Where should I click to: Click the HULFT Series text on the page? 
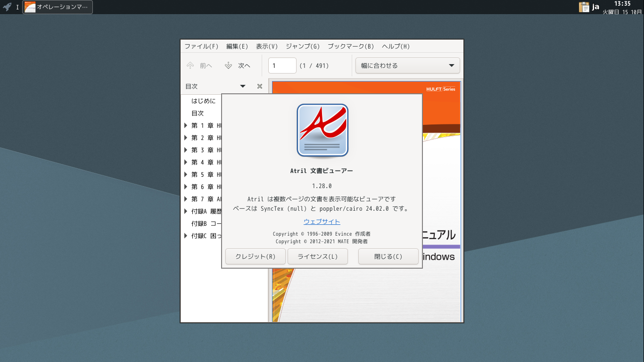coord(440,89)
